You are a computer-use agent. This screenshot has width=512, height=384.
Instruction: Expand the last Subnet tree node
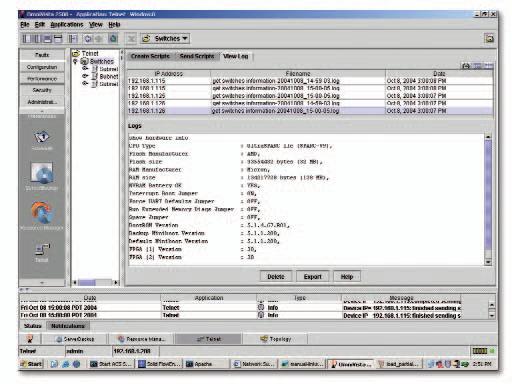point(85,84)
